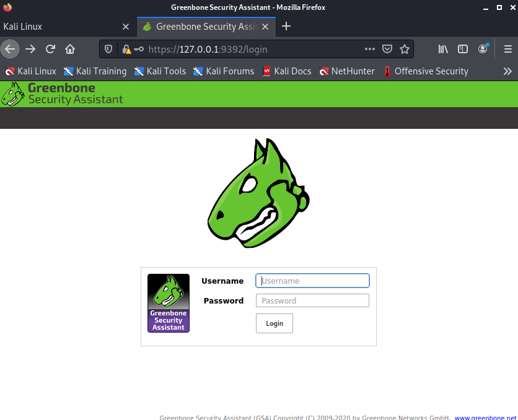Click the Username input field
The image size is (518, 420).
pos(312,281)
